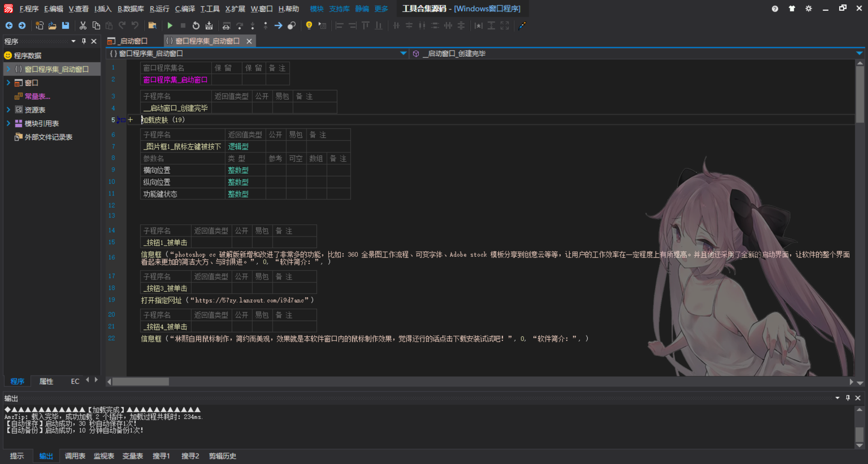868x464 pixels.
Task: Open the E.编辑 menu
Action: [x=53, y=9]
